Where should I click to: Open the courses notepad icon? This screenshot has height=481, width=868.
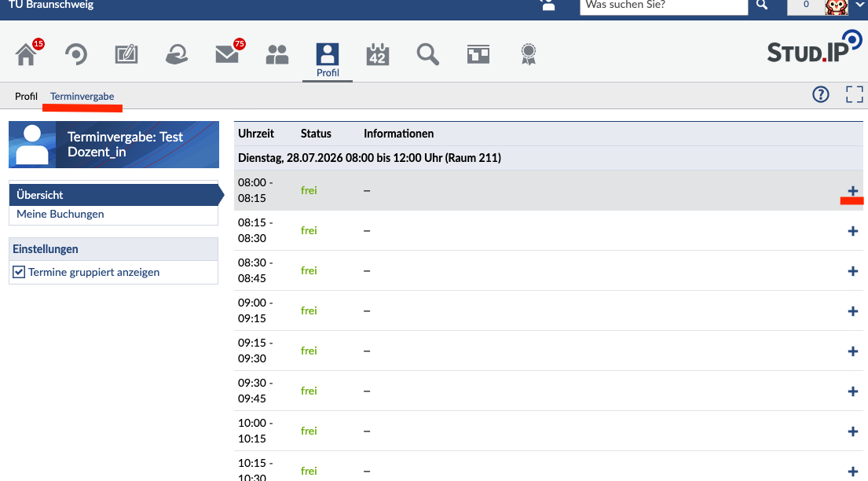(126, 54)
